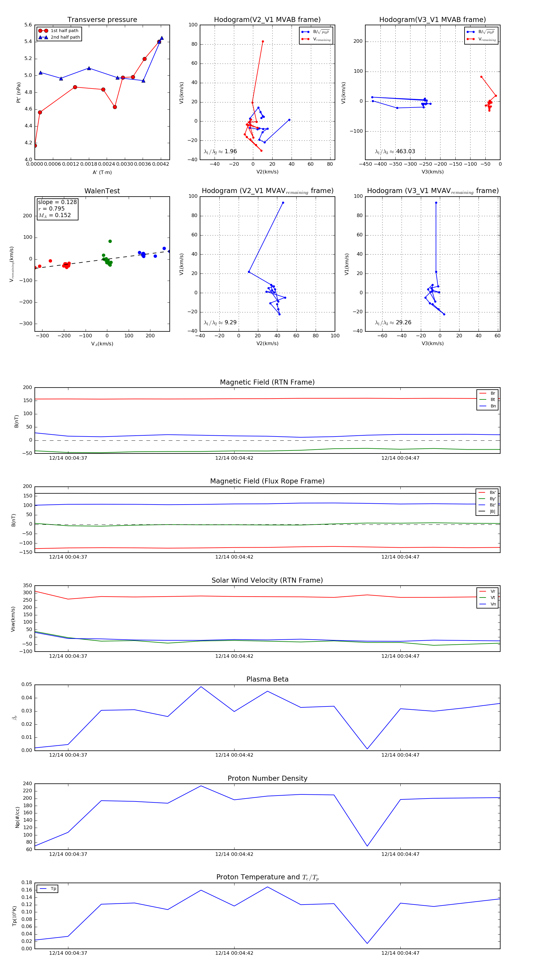Select the "Vr" legend entry
The height and width of the screenshot is (980, 535).
pyautogui.click(x=488, y=591)
